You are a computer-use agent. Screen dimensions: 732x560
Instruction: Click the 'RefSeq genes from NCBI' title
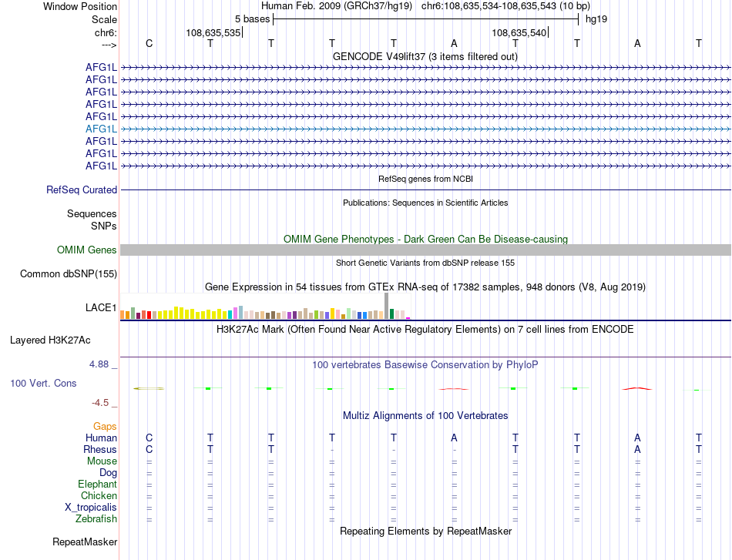(x=425, y=179)
